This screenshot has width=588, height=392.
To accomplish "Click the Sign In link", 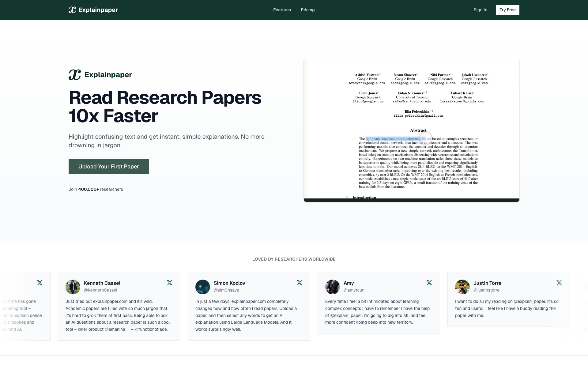I will tap(480, 9).
